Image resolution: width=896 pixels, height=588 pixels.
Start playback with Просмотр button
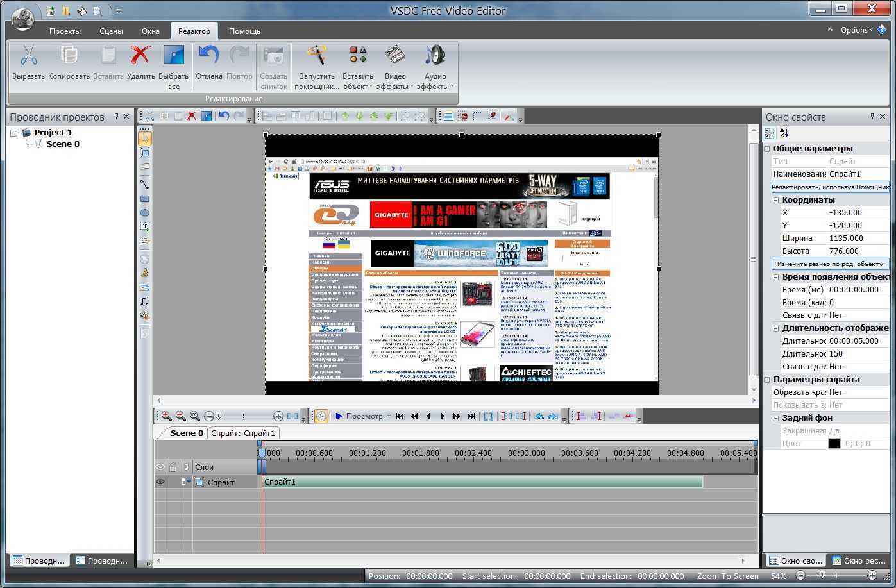(359, 416)
